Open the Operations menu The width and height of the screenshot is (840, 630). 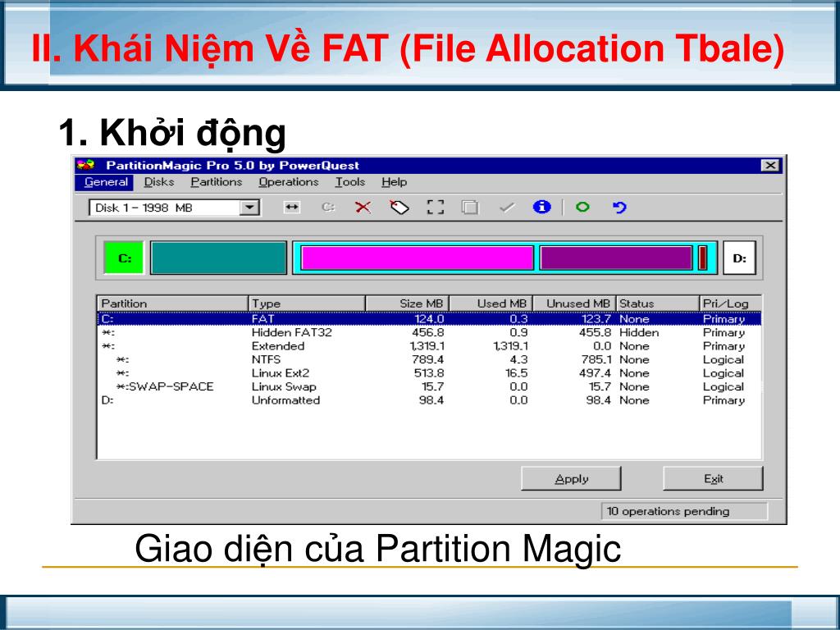(x=289, y=182)
